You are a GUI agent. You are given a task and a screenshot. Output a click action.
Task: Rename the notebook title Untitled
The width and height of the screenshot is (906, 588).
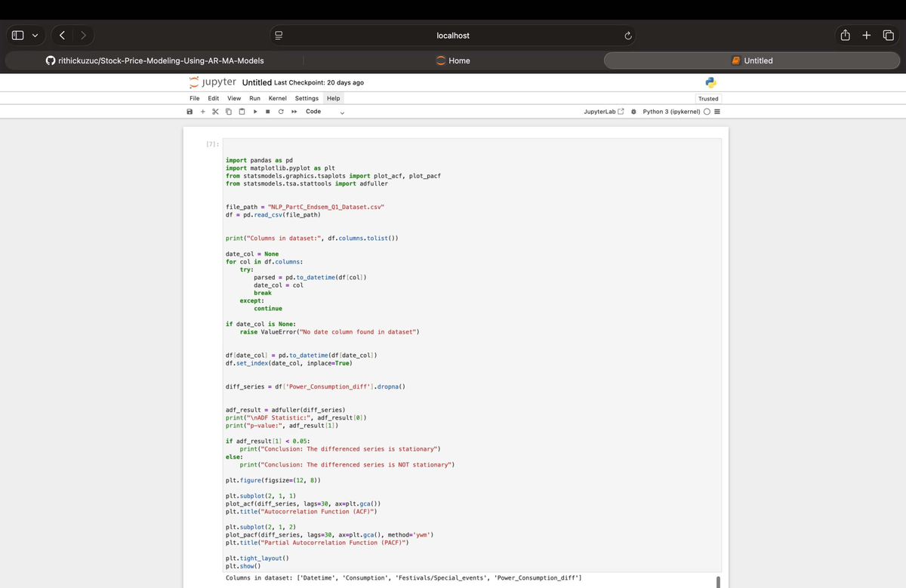tap(257, 82)
